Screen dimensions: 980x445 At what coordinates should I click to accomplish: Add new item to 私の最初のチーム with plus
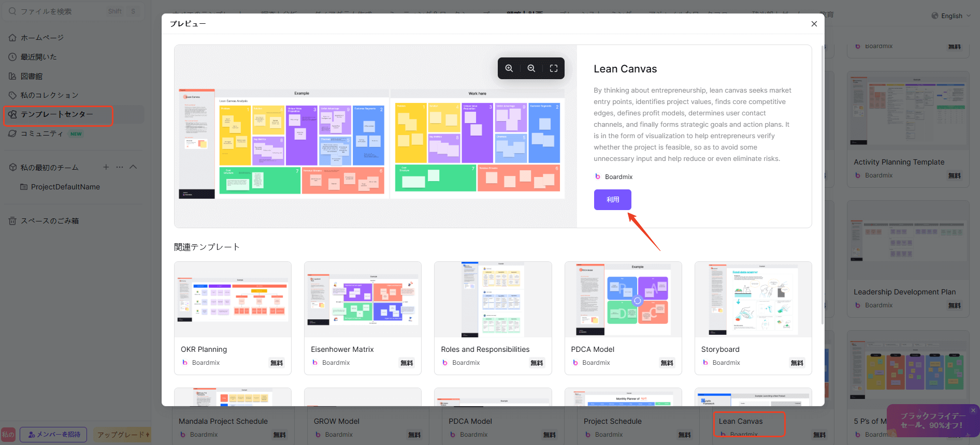(106, 167)
